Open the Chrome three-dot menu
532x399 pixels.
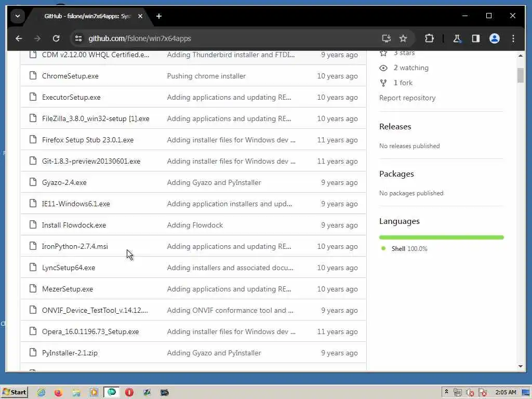click(x=513, y=38)
